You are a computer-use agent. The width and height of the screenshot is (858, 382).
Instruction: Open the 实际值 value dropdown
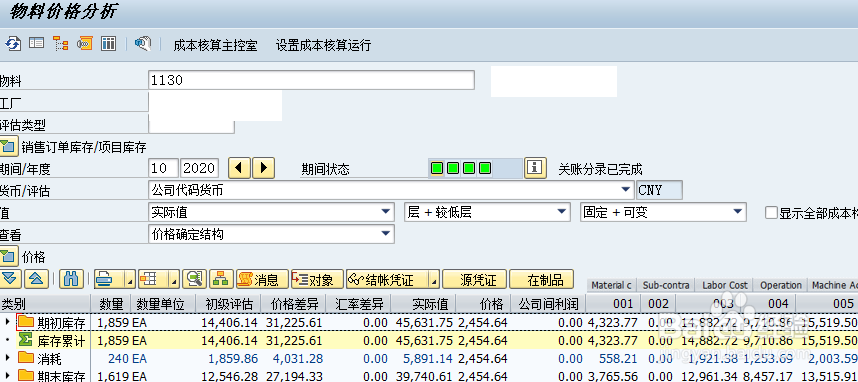coord(386,212)
